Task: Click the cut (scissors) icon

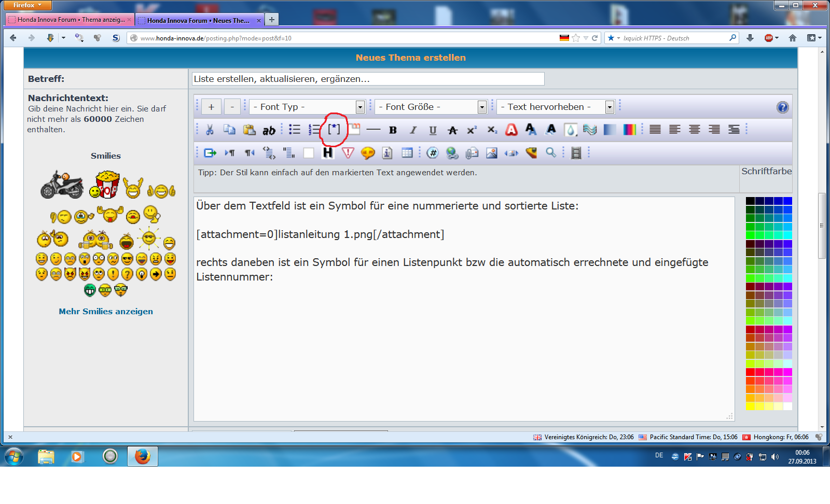Action: 210,130
